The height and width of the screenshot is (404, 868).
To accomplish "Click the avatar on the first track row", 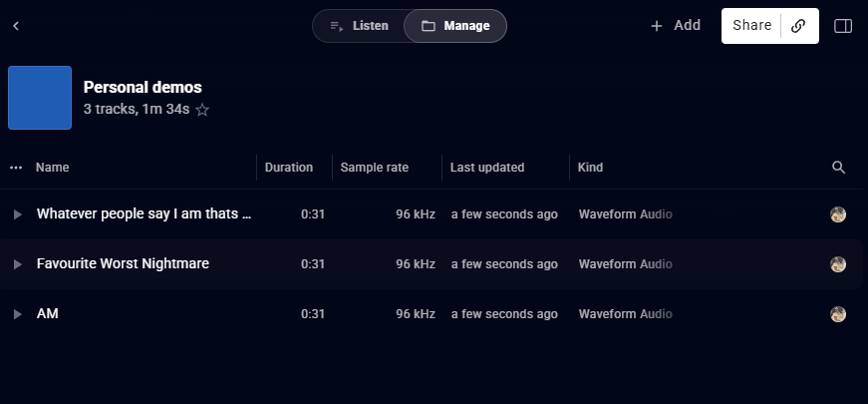I will click(x=838, y=214).
